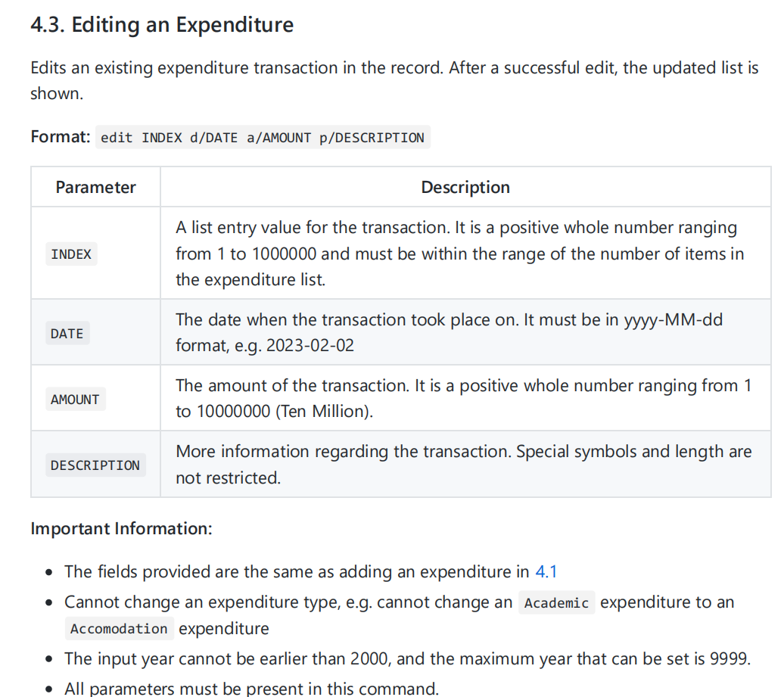The height and width of the screenshot is (697, 784).
Task: Select the DATE parameter code tag
Action: coord(67,333)
